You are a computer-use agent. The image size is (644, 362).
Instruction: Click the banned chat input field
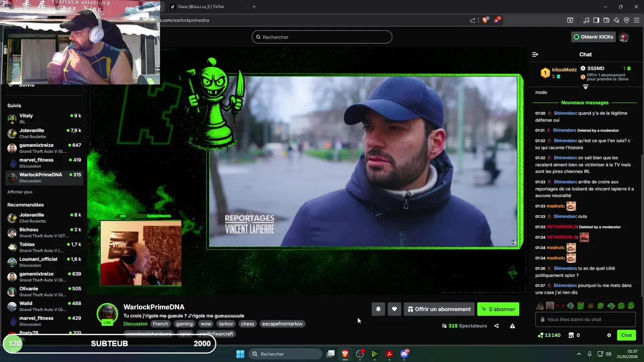point(586,319)
